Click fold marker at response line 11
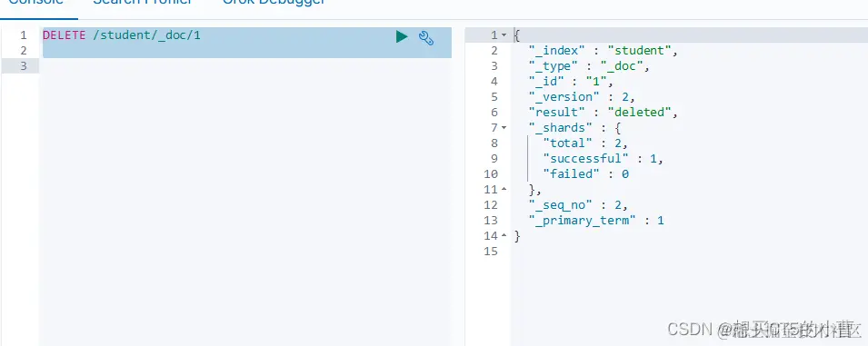This screenshot has width=868, height=346. click(x=504, y=190)
